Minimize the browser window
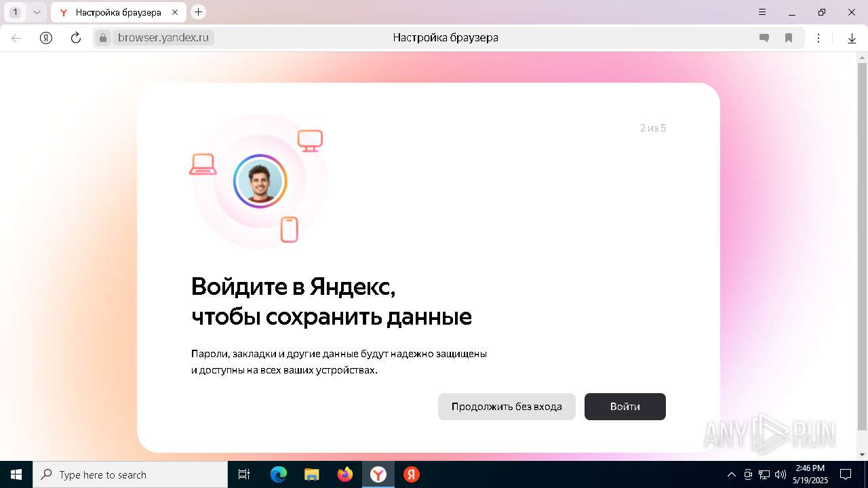868x488 pixels. pos(792,12)
